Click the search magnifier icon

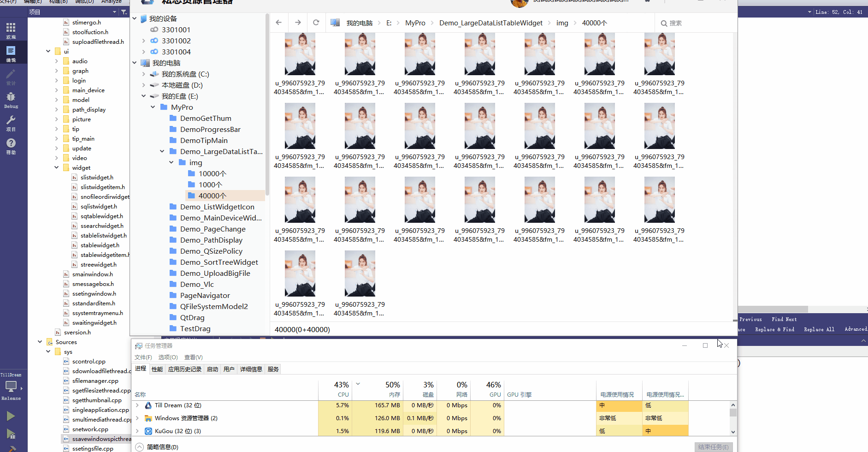[x=664, y=23]
